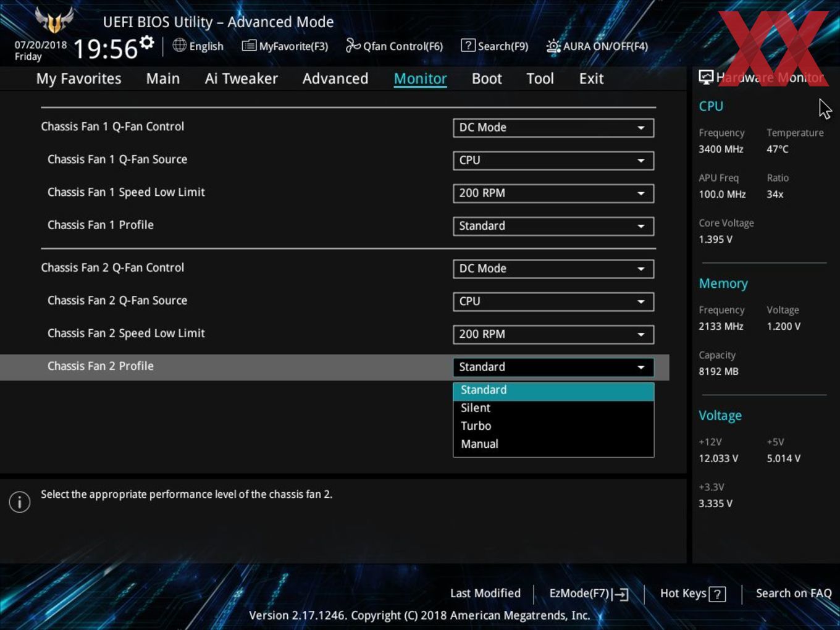The image size is (840, 630).
Task: Click the gear icon beside the clock
Action: point(147,43)
